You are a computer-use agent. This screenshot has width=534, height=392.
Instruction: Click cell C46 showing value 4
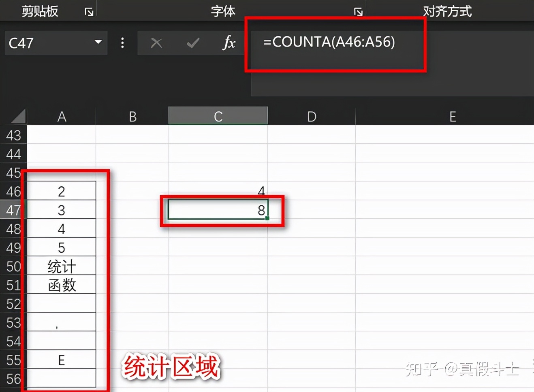pyautogui.click(x=218, y=191)
